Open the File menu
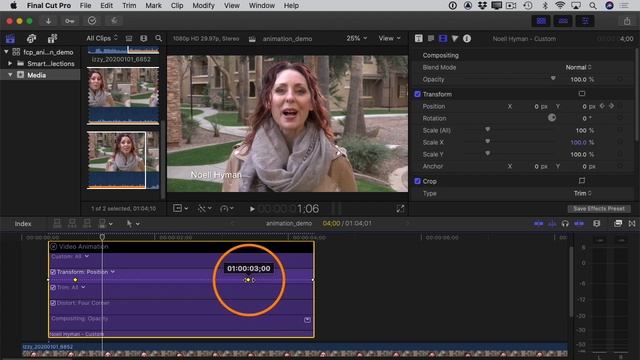640x360 pixels. point(85,6)
